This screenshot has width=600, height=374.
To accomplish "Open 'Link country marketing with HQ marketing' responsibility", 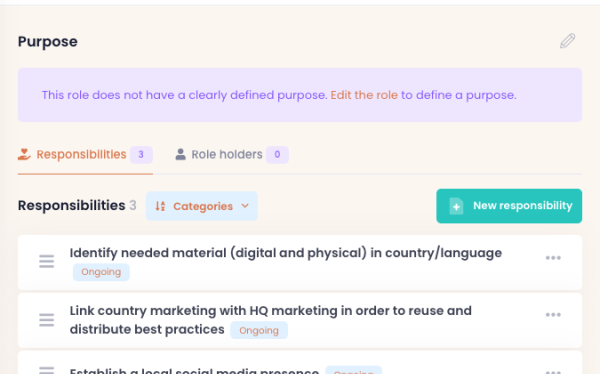I will tap(271, 320).
